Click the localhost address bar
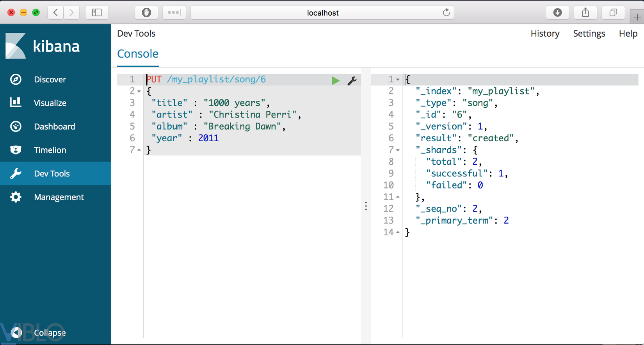Screen dimensions: 644x345 point(322,13)
